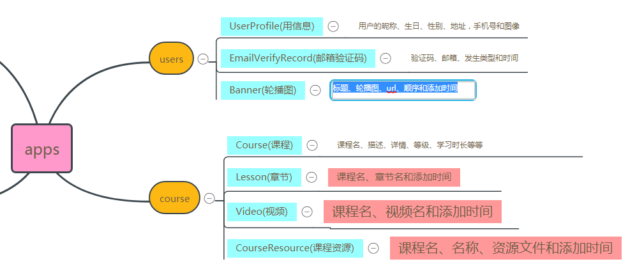Collapse the course branch

pos(209,199)
